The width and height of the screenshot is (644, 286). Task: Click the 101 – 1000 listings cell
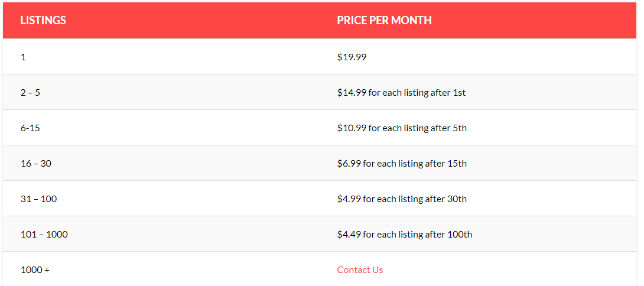44,235
